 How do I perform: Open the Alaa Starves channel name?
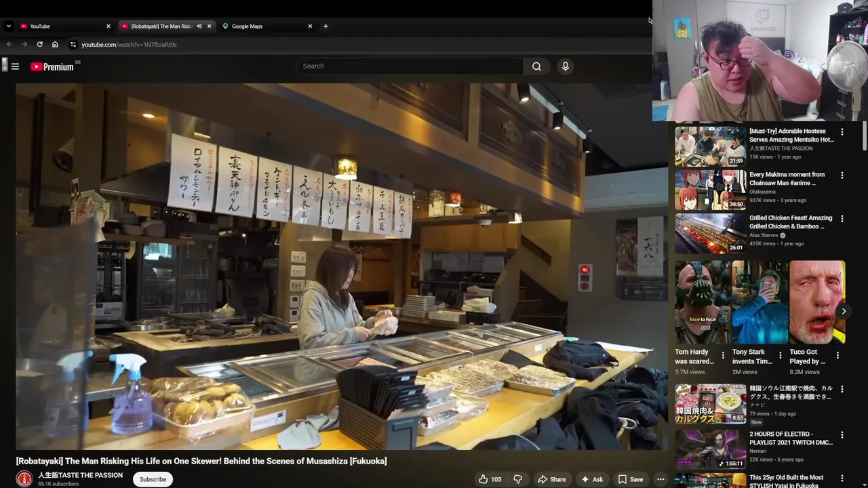click(x=764, y=235)
